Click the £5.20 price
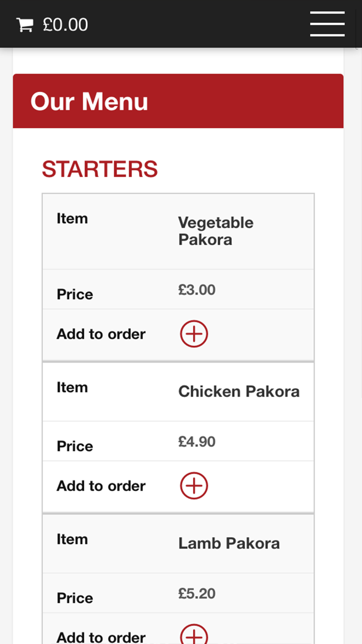Image resolution: width=362 pixels, height=644 pixels. [x=197, y=593]
